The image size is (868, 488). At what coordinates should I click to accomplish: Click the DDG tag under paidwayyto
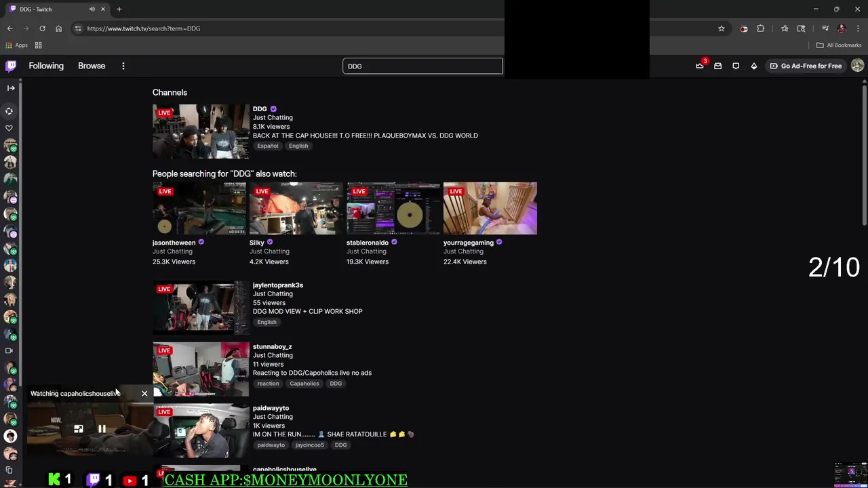pos(340,445)
